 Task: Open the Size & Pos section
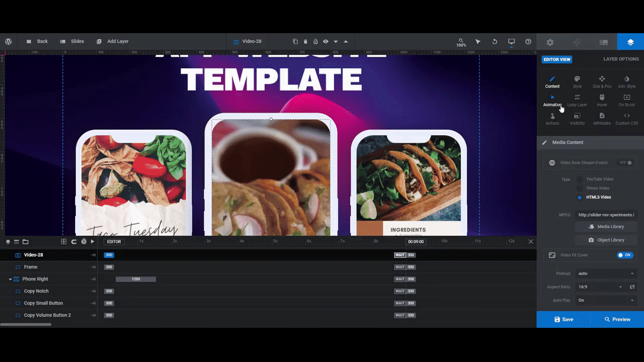coord(602,82)
